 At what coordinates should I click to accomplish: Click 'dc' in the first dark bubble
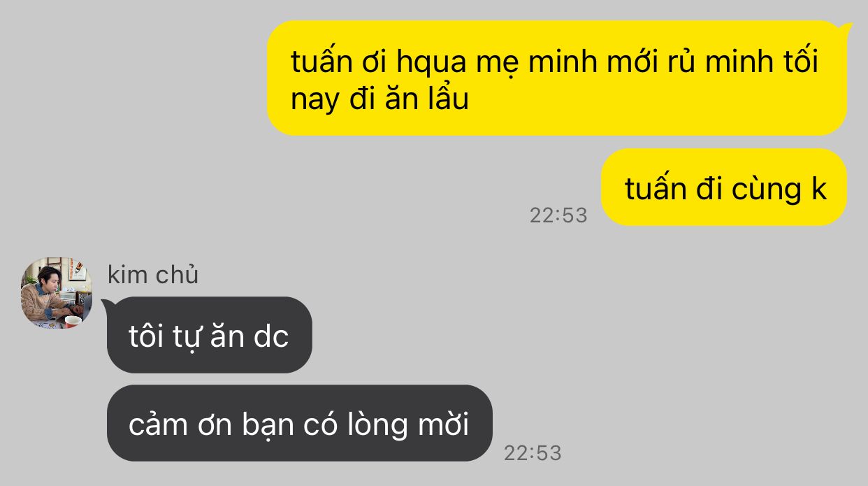271,336
